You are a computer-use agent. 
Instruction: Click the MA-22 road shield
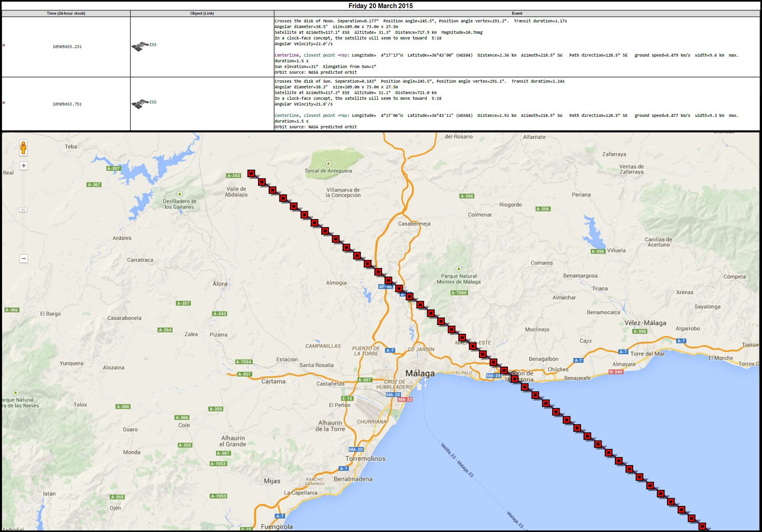click(x=405, y=400)
